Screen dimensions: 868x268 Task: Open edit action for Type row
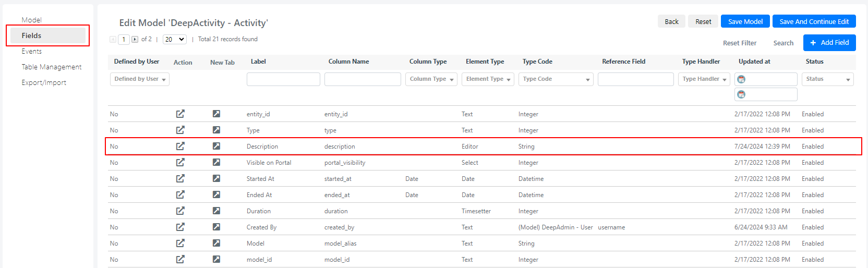[x=180, y=130]
